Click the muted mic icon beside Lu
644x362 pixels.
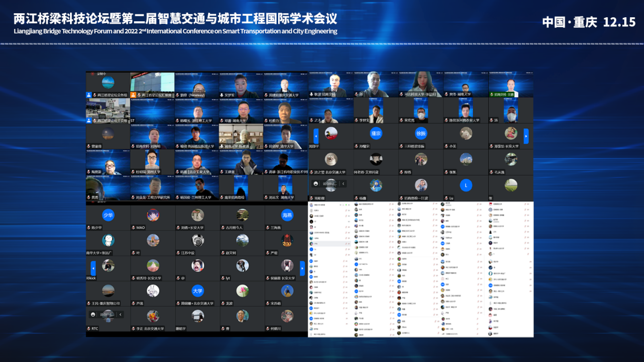coord(446,198)
